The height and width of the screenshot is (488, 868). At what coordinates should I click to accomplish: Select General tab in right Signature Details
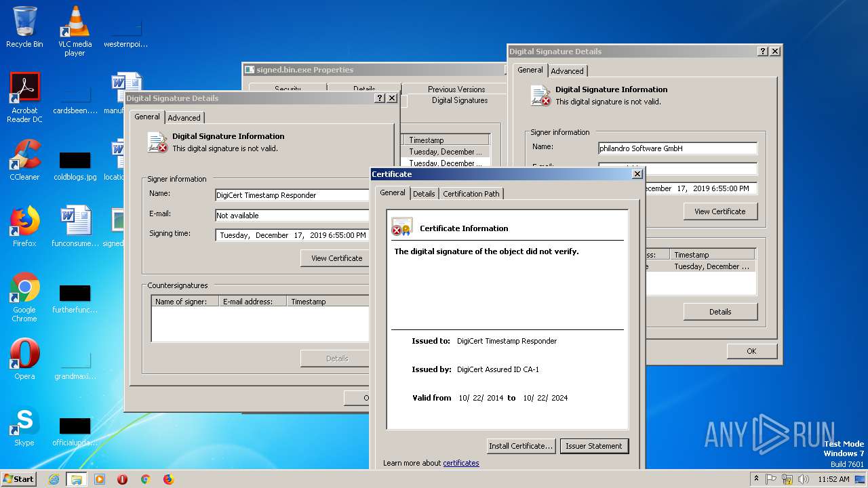point(530,70)
